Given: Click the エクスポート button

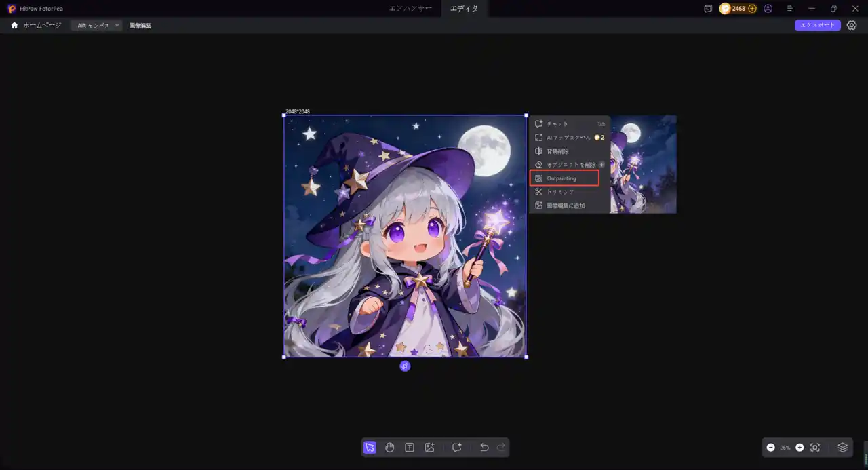Looking at the screenshot, I should click(817, 25).
